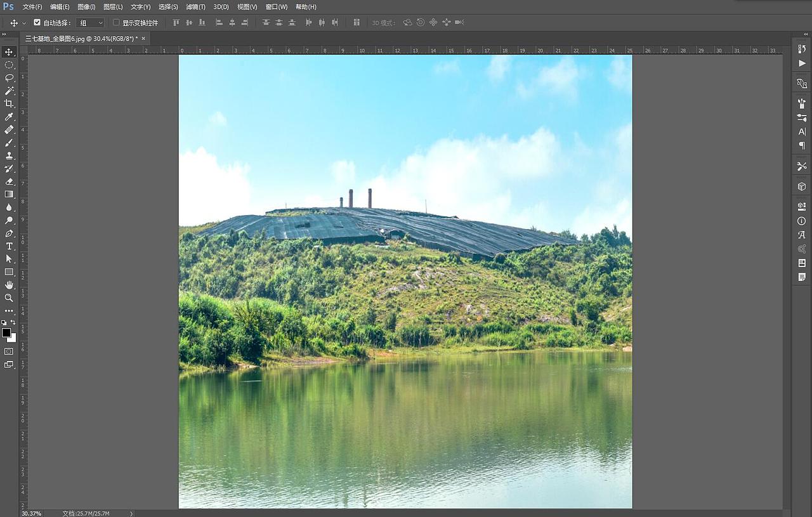This screenshot has width=812, height=517.
Task: Select the Path Selection tool
Action: pyautogui.click(x=9, y=259)
